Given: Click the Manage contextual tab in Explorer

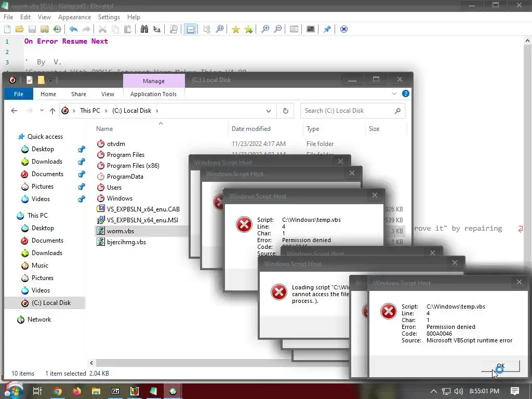Looking at the screenshot, I should click(x=154, y=81).
